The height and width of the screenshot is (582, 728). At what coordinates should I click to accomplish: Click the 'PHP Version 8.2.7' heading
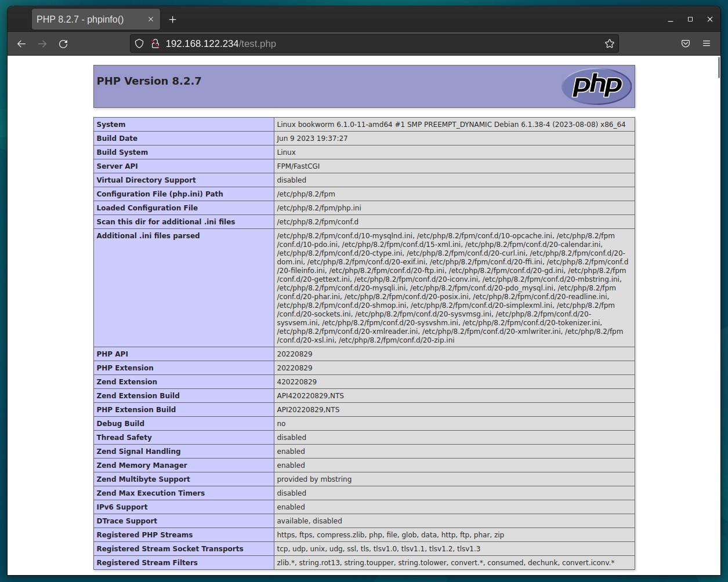[149, 81]
